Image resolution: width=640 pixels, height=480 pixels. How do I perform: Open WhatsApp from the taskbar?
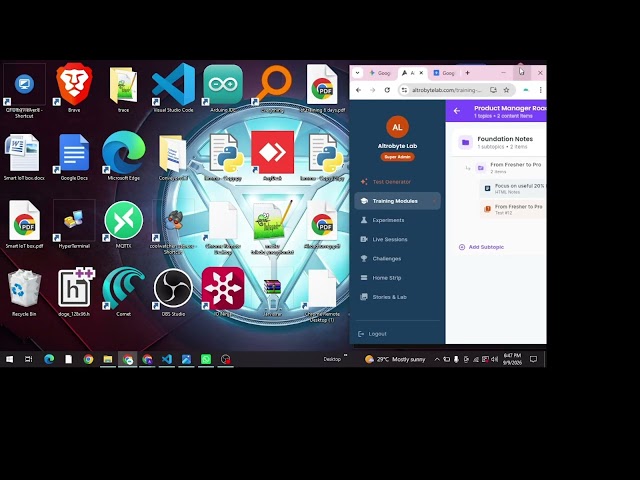(x=206, y=359)
